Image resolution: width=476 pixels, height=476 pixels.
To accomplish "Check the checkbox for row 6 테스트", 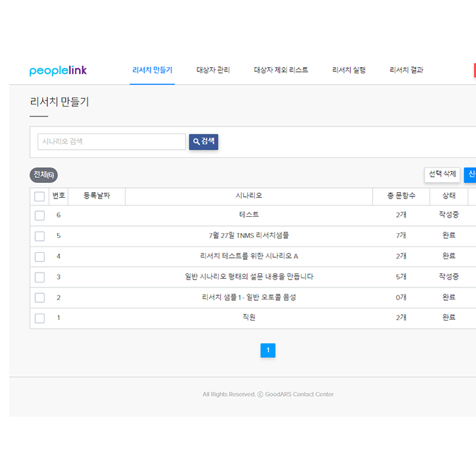I will pyautogui.click(x=40, y=215).
